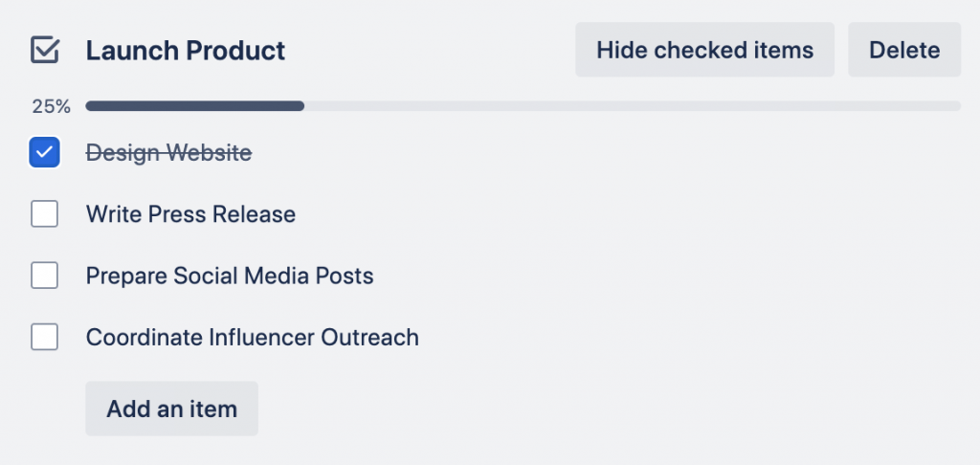
Task: Click the 25% progress label
Action: point(52,107)
